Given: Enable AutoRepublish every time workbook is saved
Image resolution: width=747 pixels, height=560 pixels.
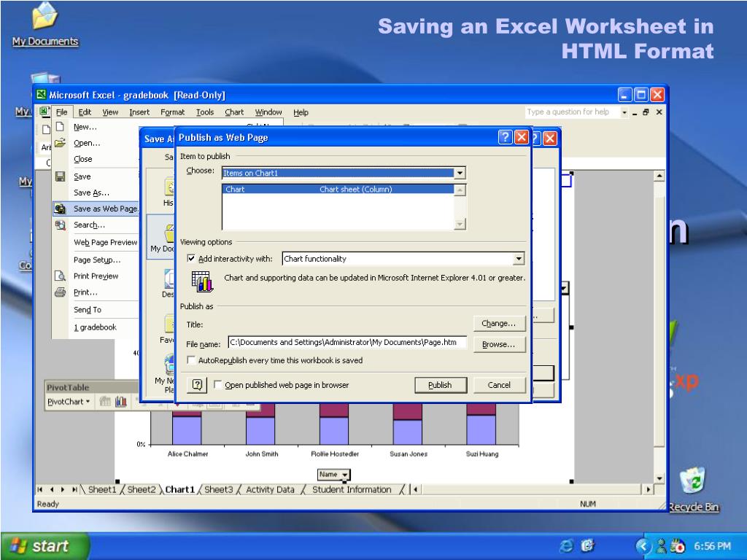Looking at the screenshot, I should click(x=191, y=360).
